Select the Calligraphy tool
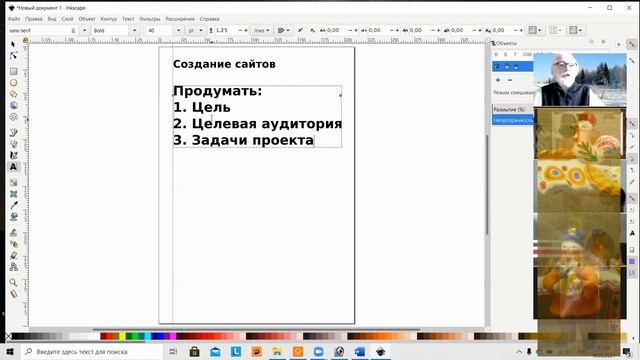 tap(13, 156)
